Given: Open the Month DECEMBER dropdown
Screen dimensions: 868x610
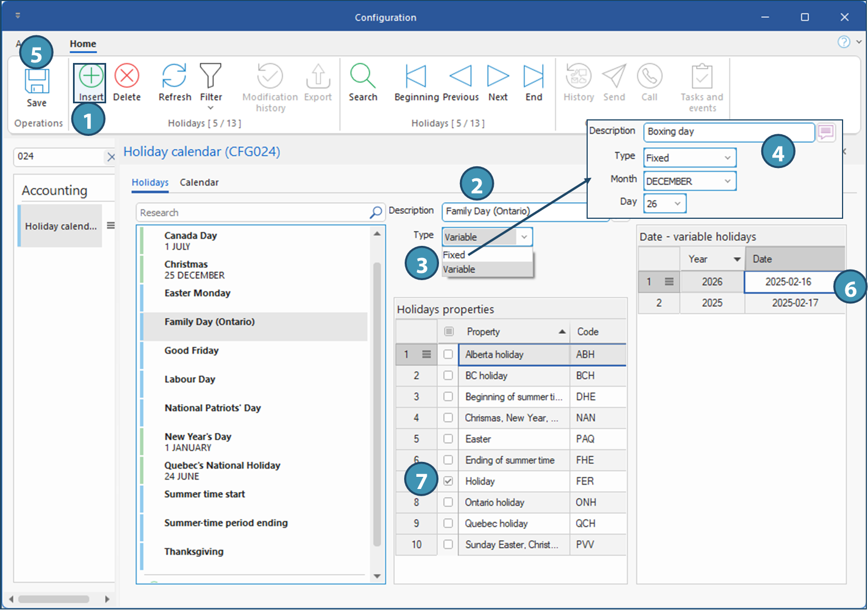Looking at the screenshot, I should (727, 181).
